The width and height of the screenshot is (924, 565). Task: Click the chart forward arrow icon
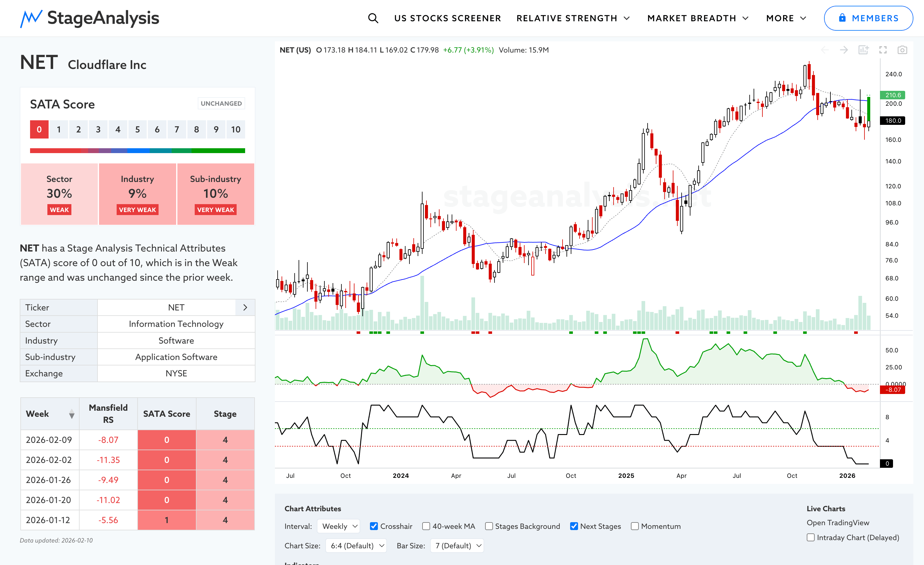pos(844,50)
